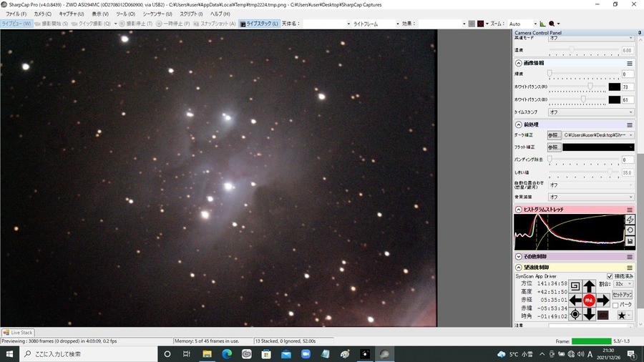Collapse the ヒストグラムストレッチ section

pyautogui.click(x=518, y=210)
